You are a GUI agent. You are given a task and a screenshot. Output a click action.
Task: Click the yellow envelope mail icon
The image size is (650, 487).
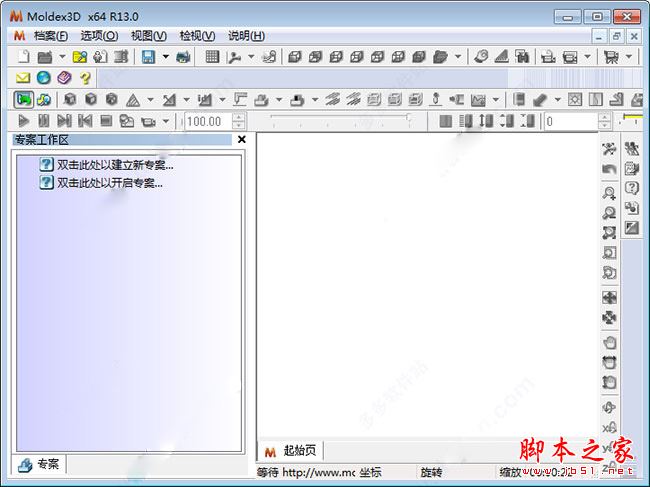click(23, 78)
